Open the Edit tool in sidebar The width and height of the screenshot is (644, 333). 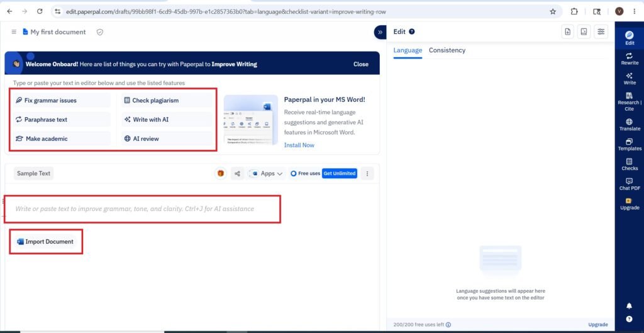coord(629,38)
